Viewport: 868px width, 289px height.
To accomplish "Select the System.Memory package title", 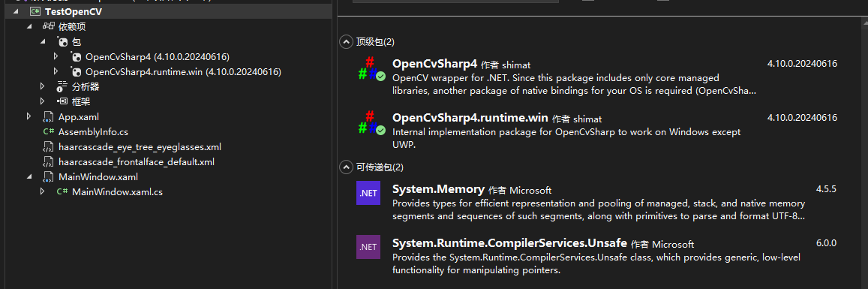I will (x=438, y=189).
